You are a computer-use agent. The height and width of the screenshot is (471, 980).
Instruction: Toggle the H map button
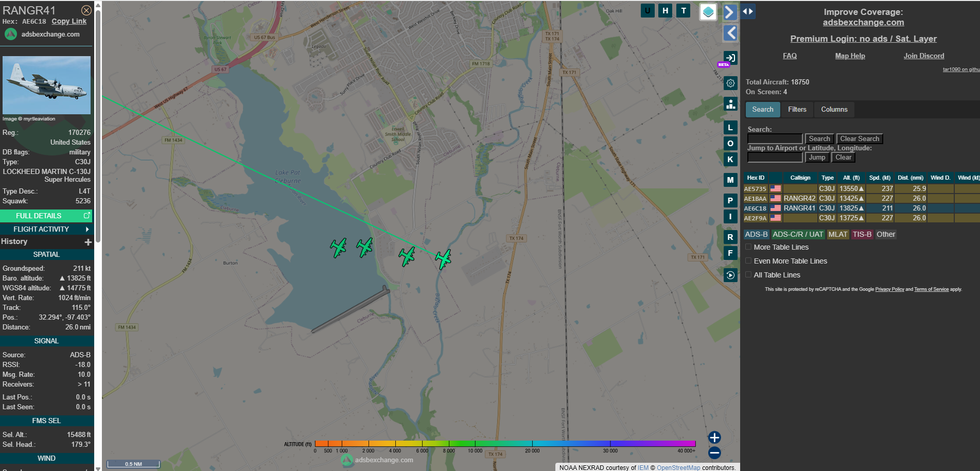coord(666,10)
